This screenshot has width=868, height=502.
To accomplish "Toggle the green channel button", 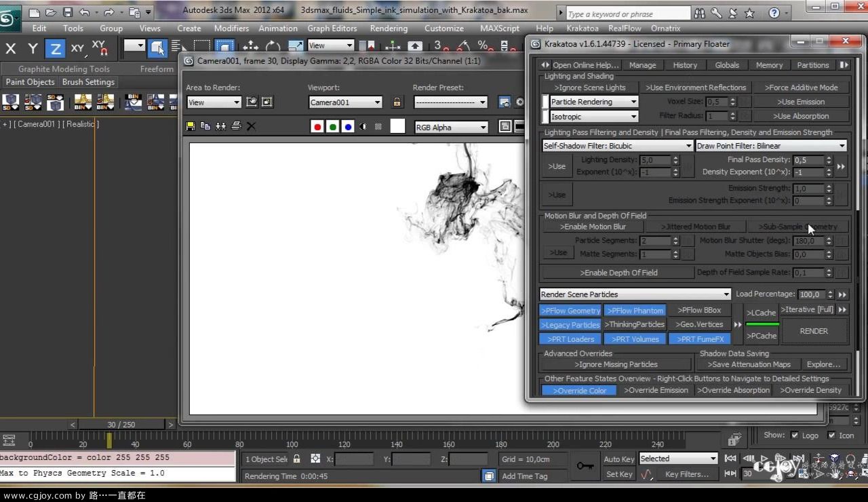I will 332,126.
